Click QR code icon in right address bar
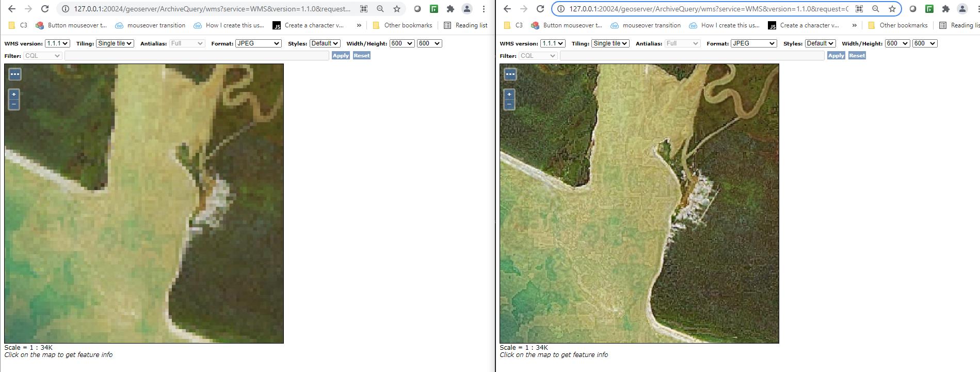The height and width of the screenshot is (372, 980). [859, 9]
